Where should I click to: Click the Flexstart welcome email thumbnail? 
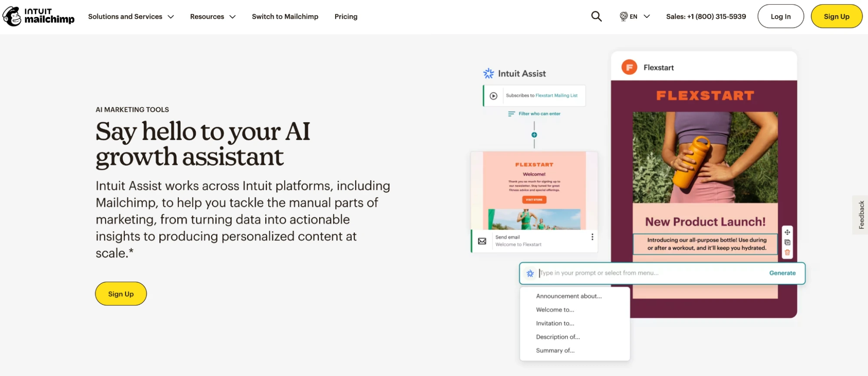point(534,190)
